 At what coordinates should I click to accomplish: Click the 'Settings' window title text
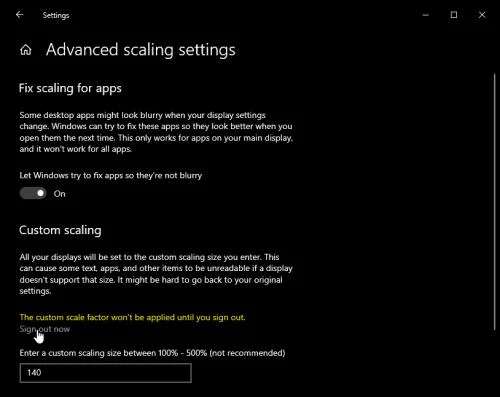tap(56, 15)
